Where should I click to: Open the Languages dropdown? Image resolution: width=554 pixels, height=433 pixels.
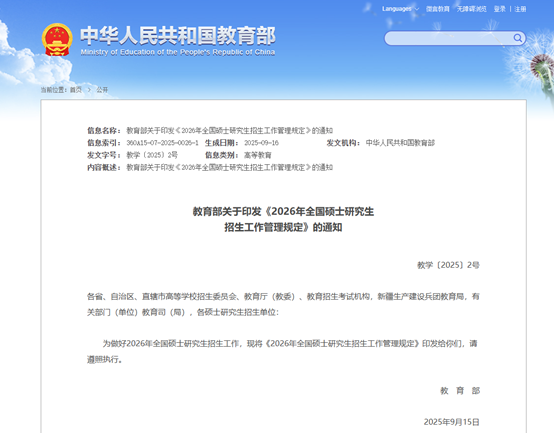[x=400, y=9]
